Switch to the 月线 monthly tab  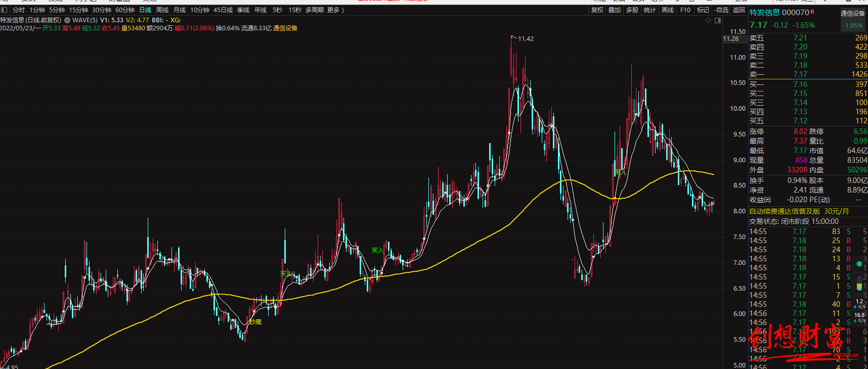[x=180, y=10]
